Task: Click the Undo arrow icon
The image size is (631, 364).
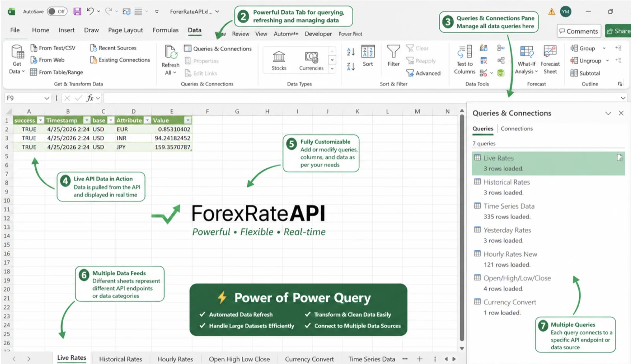Action: (x=90, y=11)
